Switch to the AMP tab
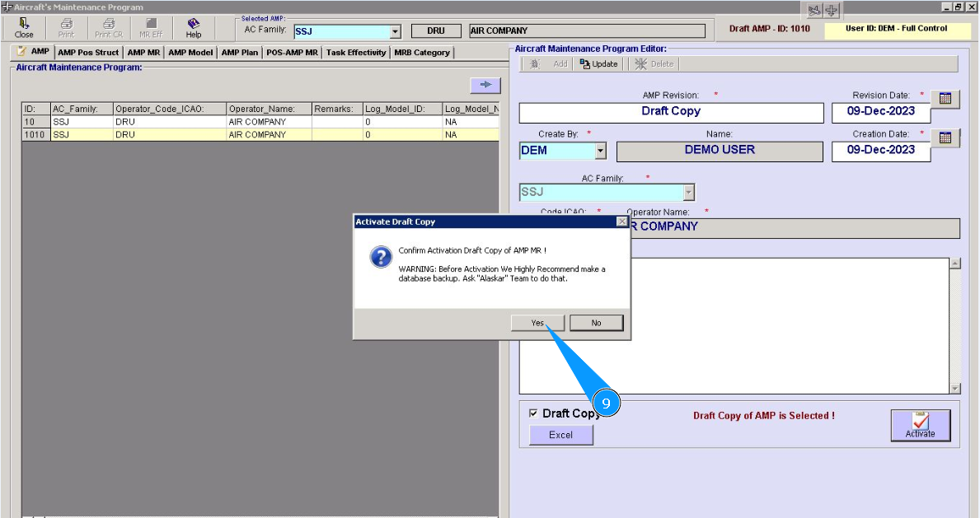Image resolution: width=980 pixels, height=518 pixels. 34,51
